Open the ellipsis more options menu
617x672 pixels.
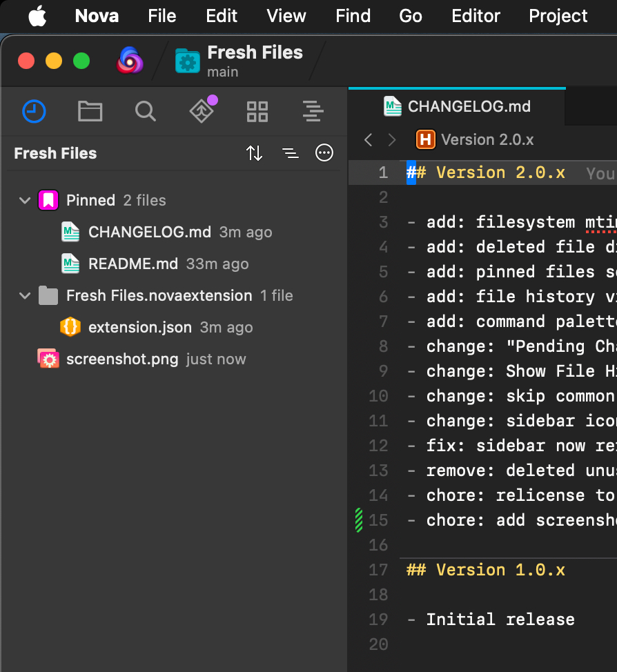324,153
